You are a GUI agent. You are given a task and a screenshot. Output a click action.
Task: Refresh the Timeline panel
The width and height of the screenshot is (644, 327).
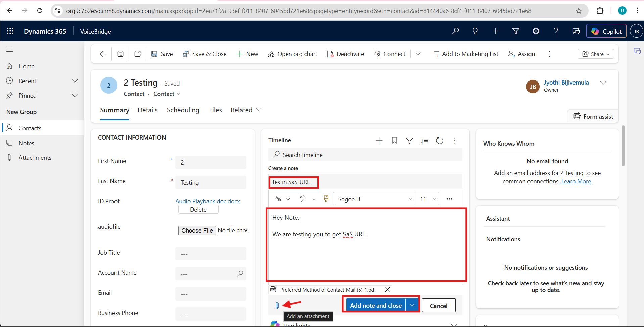coord(440,141)
